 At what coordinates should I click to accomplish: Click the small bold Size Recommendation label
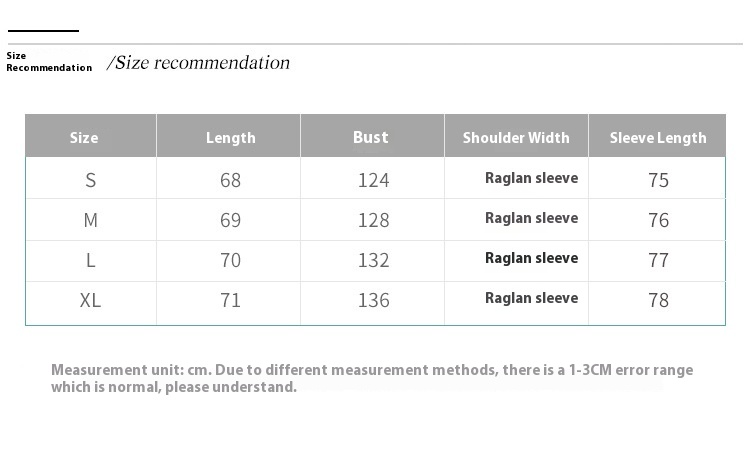click(x=48, y=62)
